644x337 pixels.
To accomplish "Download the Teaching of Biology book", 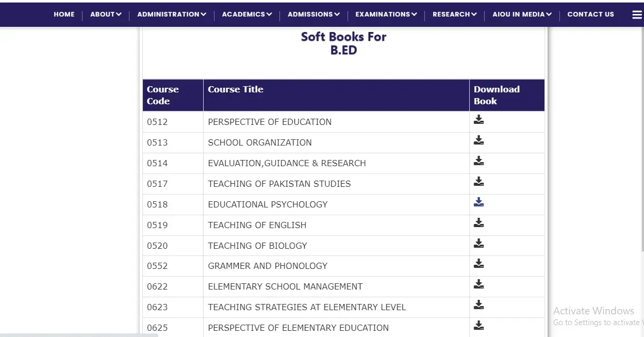I will point(479,244).
